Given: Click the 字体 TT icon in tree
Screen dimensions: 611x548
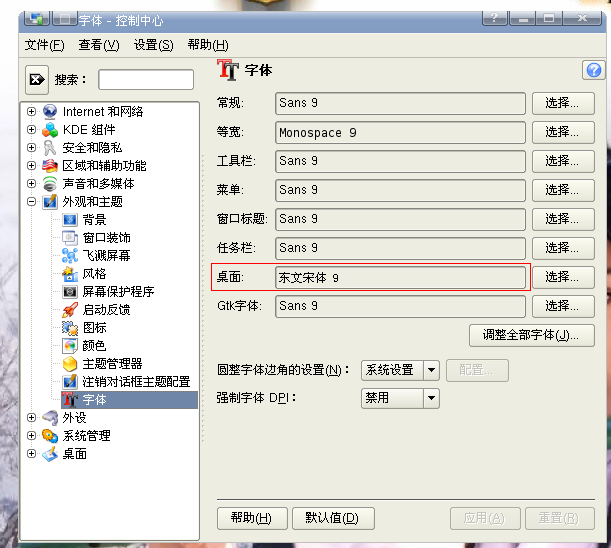Looking at the screenshot, I should pos(70,400).
